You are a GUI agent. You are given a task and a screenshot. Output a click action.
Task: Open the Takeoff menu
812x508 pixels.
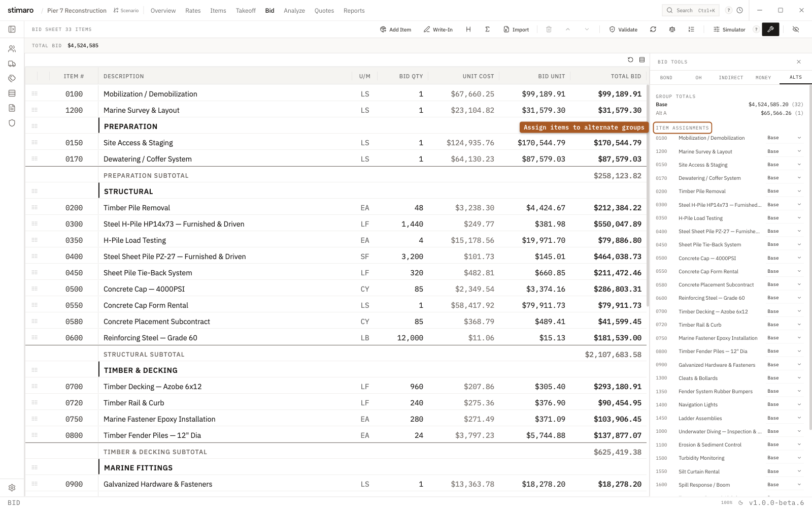pyautogui.click(x=246, y=10)
